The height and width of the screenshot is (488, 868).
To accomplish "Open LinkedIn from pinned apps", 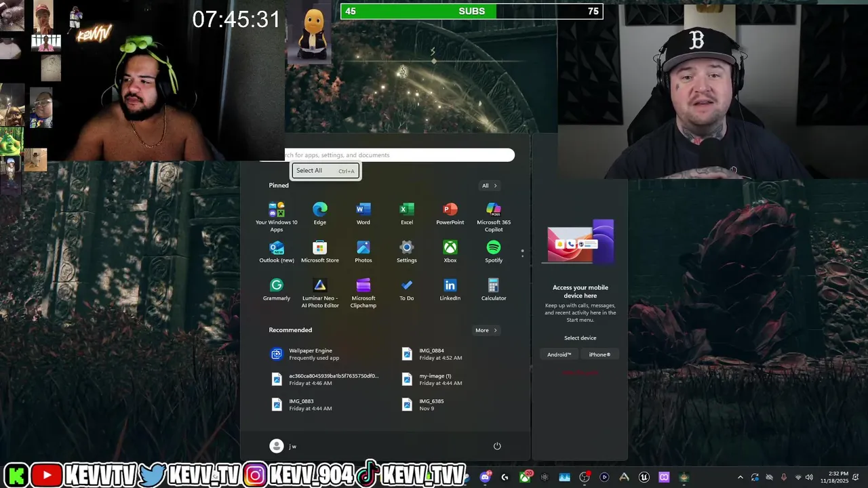I will coord(450,289).
